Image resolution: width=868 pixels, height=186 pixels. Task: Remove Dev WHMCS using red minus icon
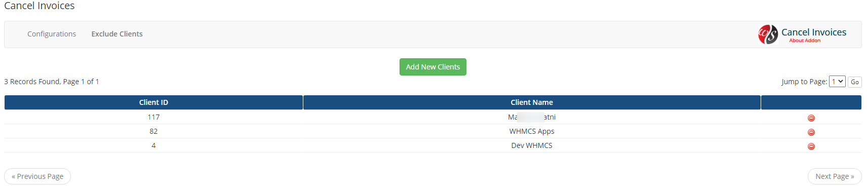pyautogui.click(x=811, y=146)
